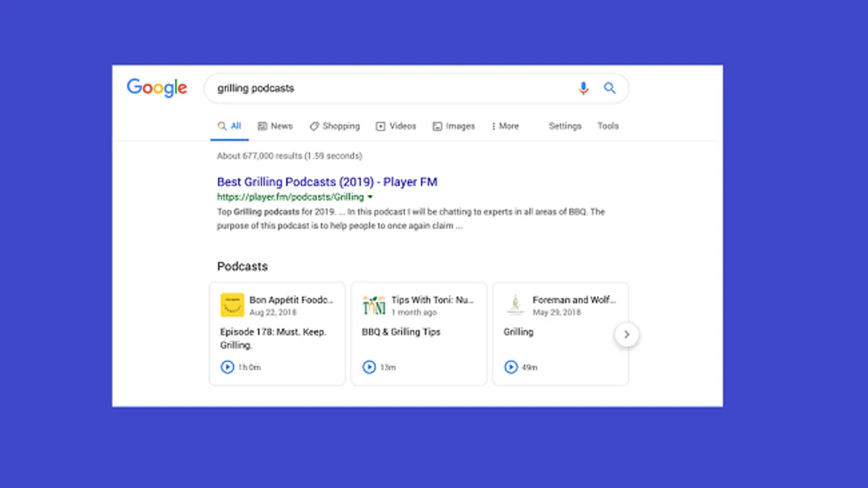
Task: Click About 677,000 results text
Action: coord(289,156)
